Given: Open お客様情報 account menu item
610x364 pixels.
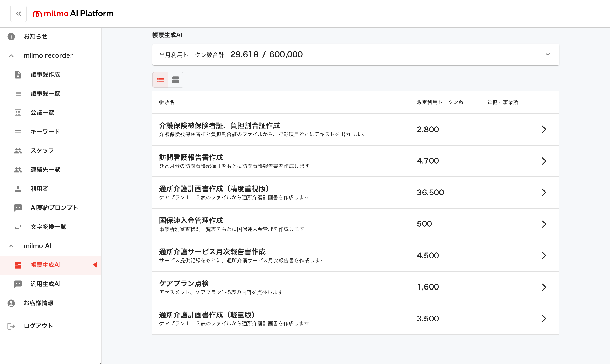Looking at the screenshot, I should click(39, 303).
